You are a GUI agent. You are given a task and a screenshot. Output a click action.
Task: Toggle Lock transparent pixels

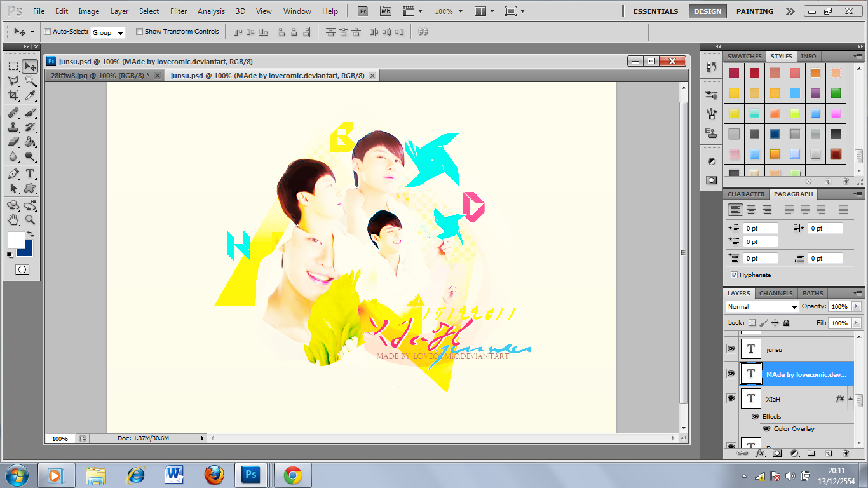752,323
